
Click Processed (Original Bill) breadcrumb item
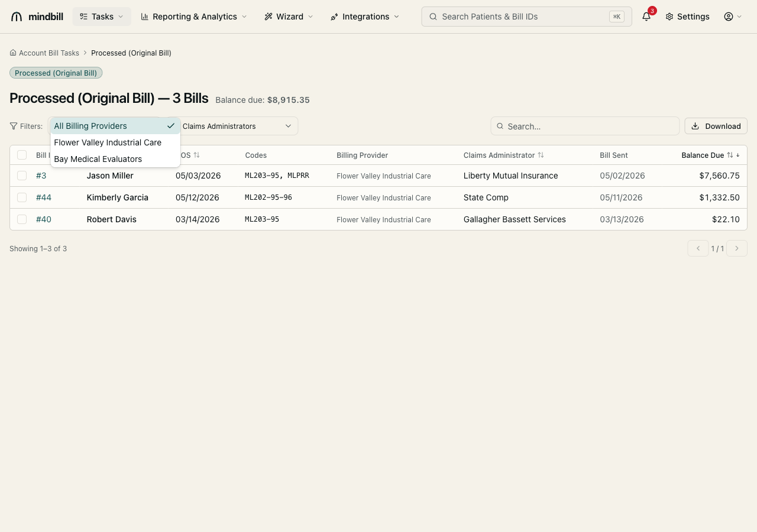click(x=131, y=53)
